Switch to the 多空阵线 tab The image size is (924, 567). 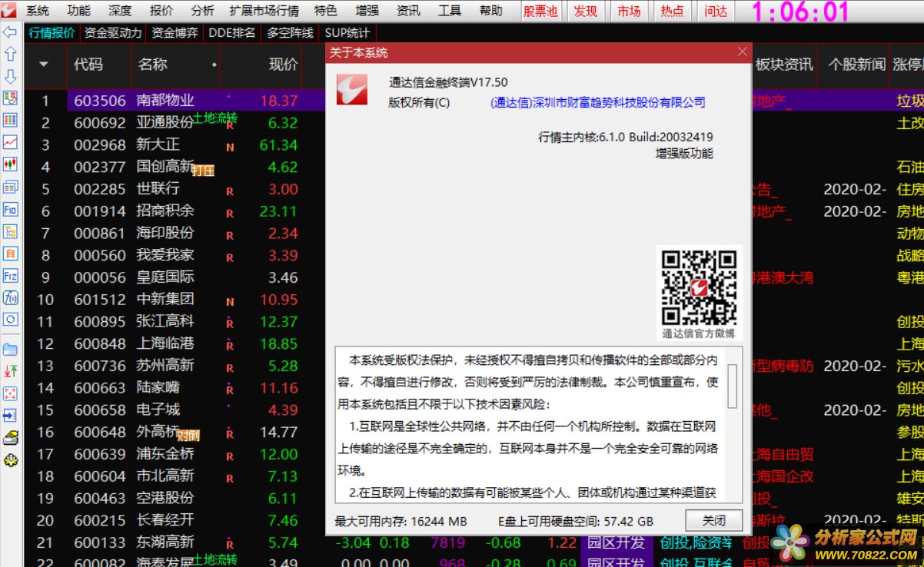[x=290, y=33]
